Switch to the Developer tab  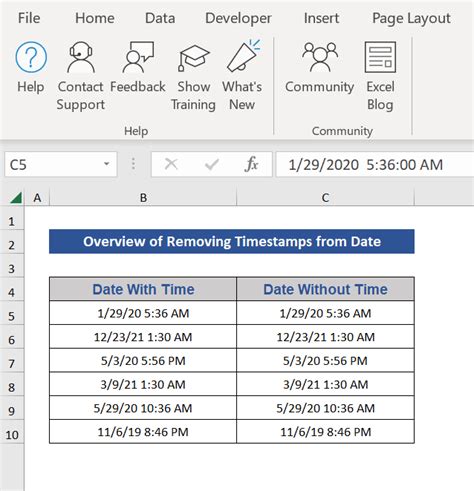238,18
